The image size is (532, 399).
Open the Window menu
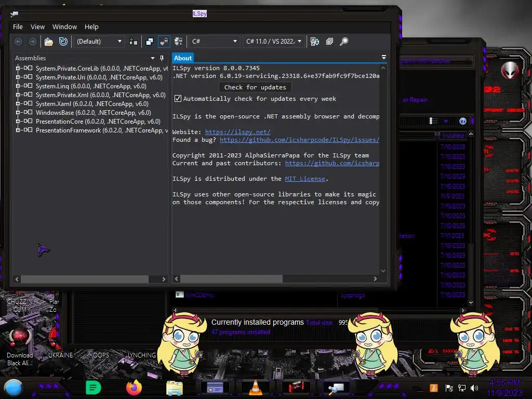click(x=64, y=27)
